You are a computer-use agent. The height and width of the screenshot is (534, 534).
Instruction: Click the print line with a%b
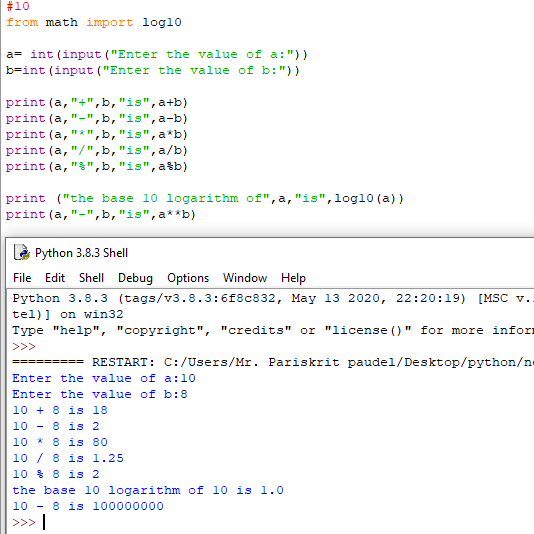tap(97, 167)
